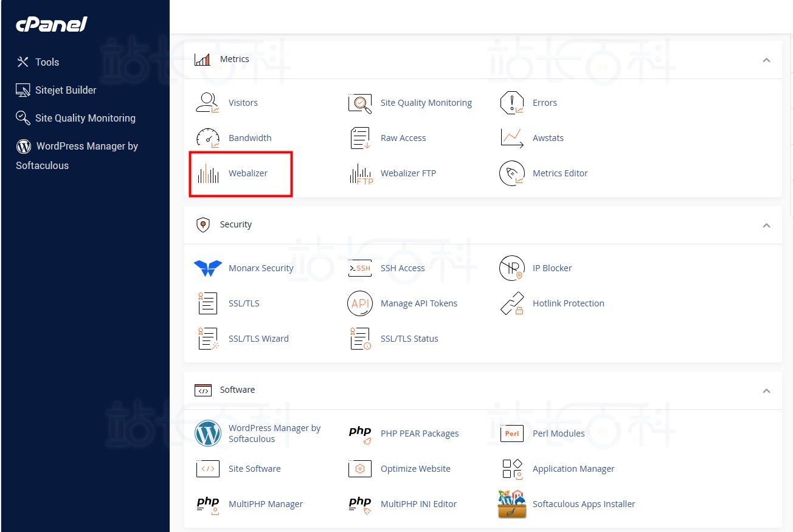Click the Optimize Website link
Image resolution: width=793 pixels, height=532 pixels.
point(415,469)
